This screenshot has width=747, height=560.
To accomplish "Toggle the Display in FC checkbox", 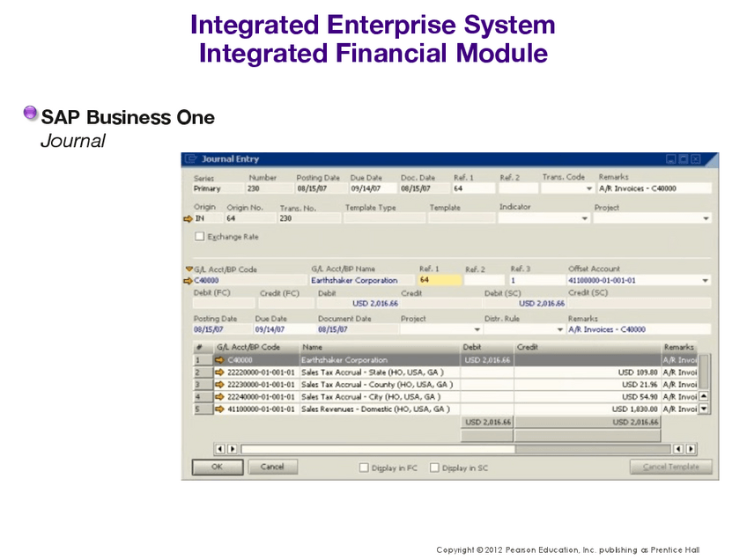I will 364,468.
